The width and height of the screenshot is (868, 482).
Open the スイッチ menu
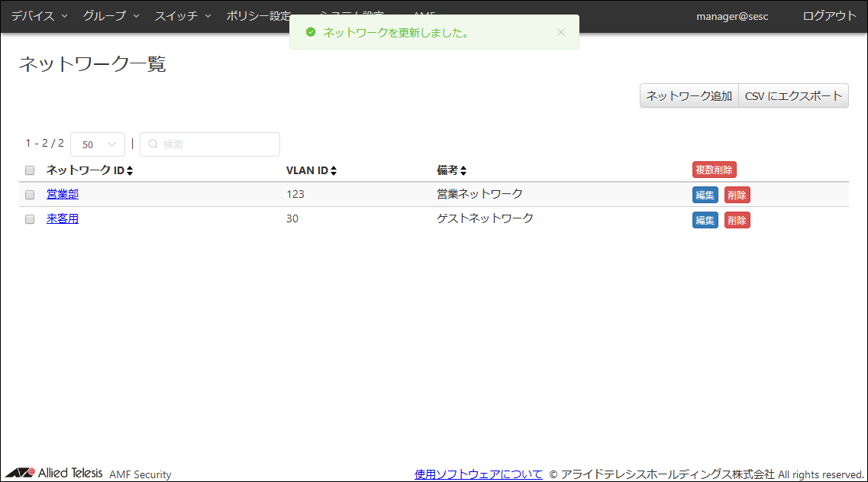[182, 16]
